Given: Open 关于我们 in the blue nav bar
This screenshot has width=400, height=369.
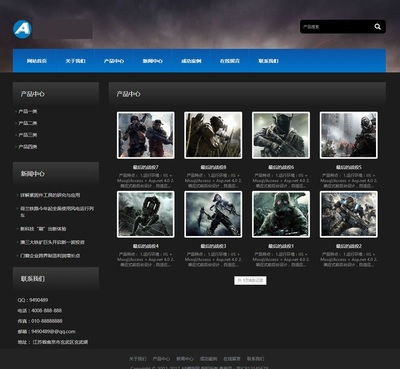Looking at the screenshot, I should (x=75, y=61).
